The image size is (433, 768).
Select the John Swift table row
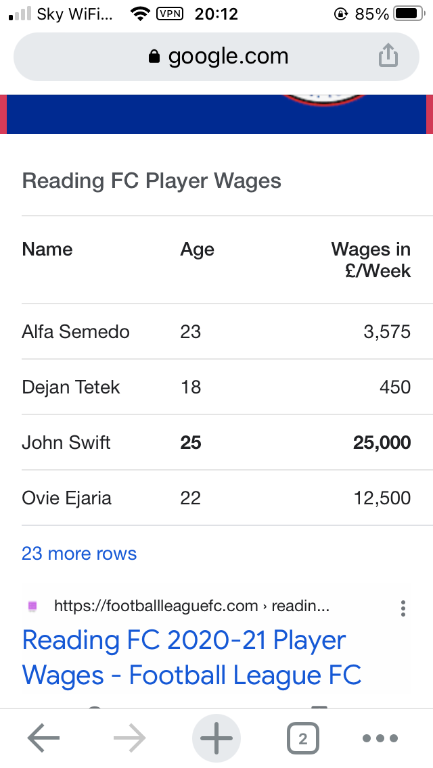[x=216, y=442]
